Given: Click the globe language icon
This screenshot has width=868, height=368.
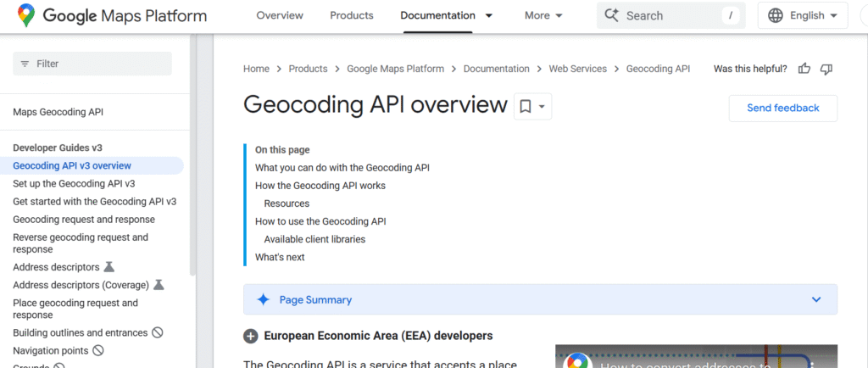Looking at the screenshot, I should pyautogui.click(x=776, y=15).
